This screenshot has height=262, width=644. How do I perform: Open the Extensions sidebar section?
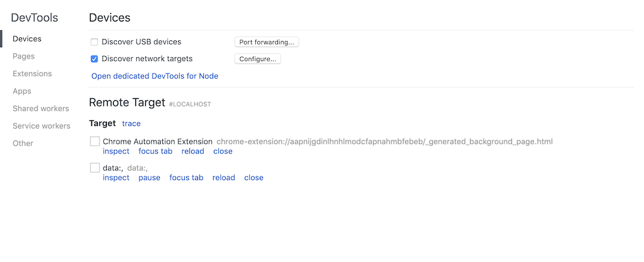(33, 74)
